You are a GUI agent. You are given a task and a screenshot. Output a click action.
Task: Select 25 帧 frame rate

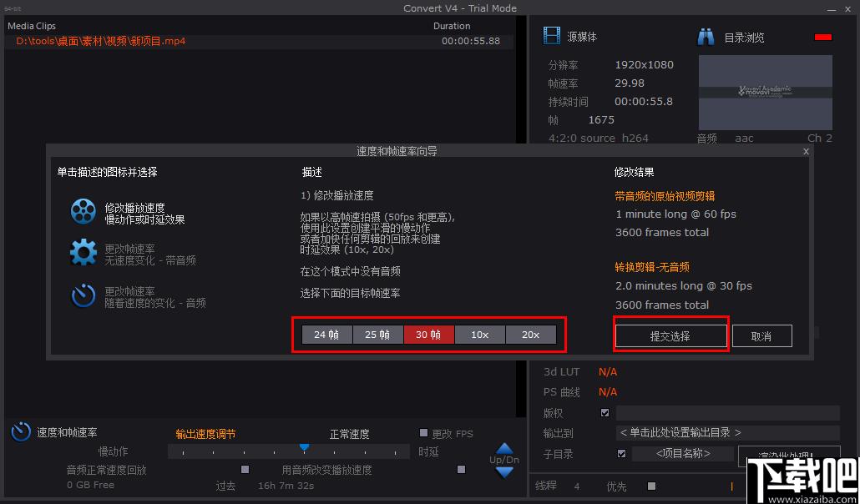tap(377, 335)
